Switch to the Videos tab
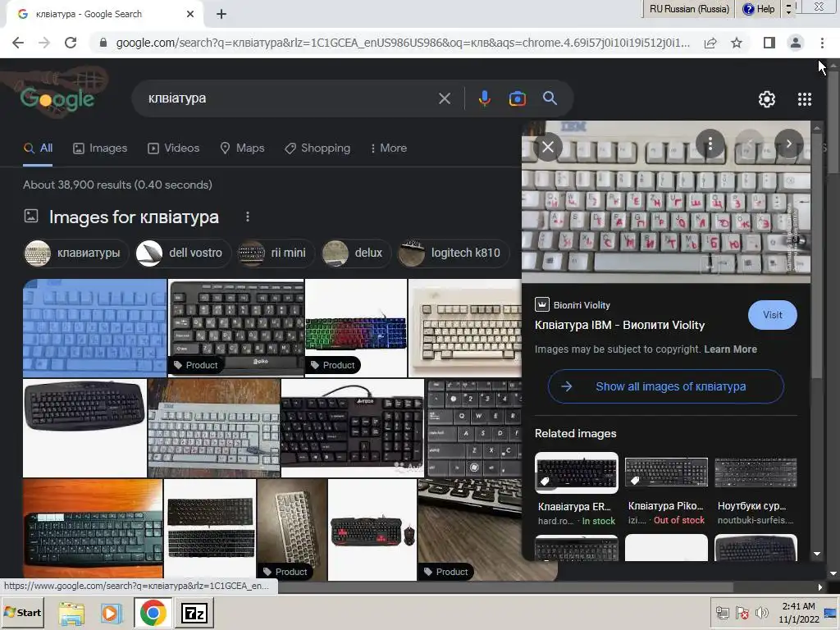Image resolution: width=840 pixels, height=630 pixels. tap(173, 148)
